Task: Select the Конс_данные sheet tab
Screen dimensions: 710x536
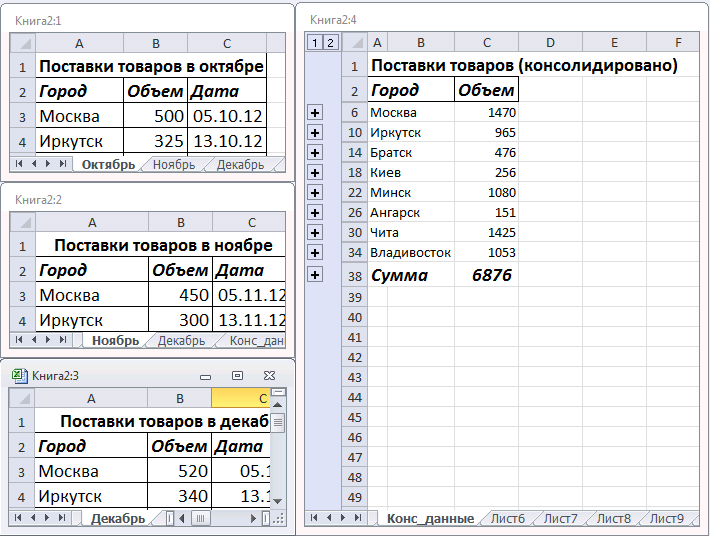Action: coord(430,518)
